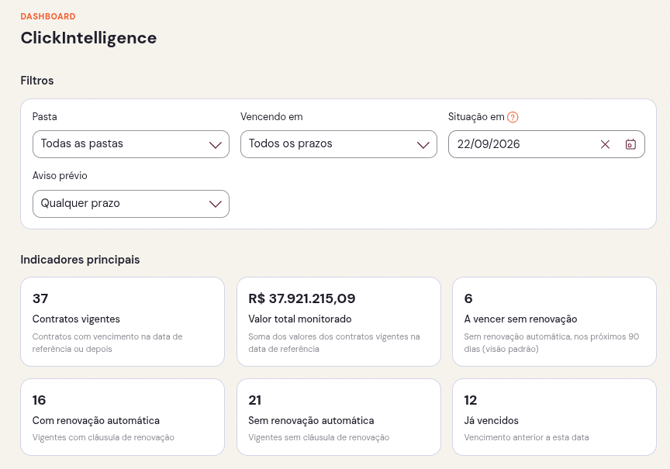Click the date field showing 22/09/2026
Screen dimensions: 670x469
pyautogui.click(x=547, y=144)
